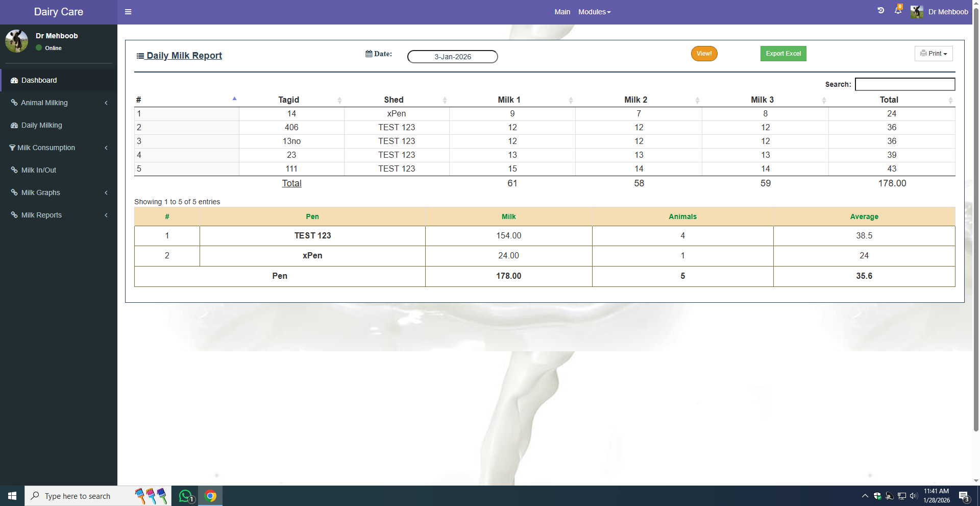Toggle sorting on Total column header
This screenshot has height=506, width=980.
pyautogui.click(x=889, y=100)
